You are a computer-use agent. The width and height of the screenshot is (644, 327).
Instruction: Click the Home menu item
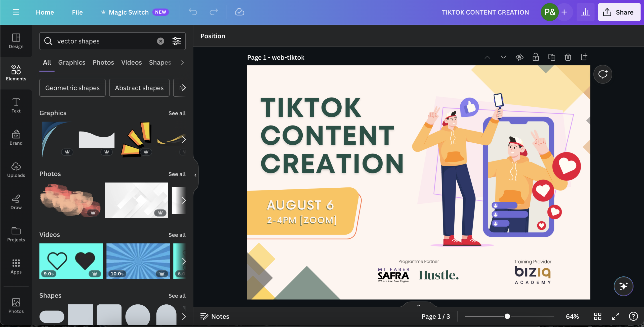coord(45,12)
